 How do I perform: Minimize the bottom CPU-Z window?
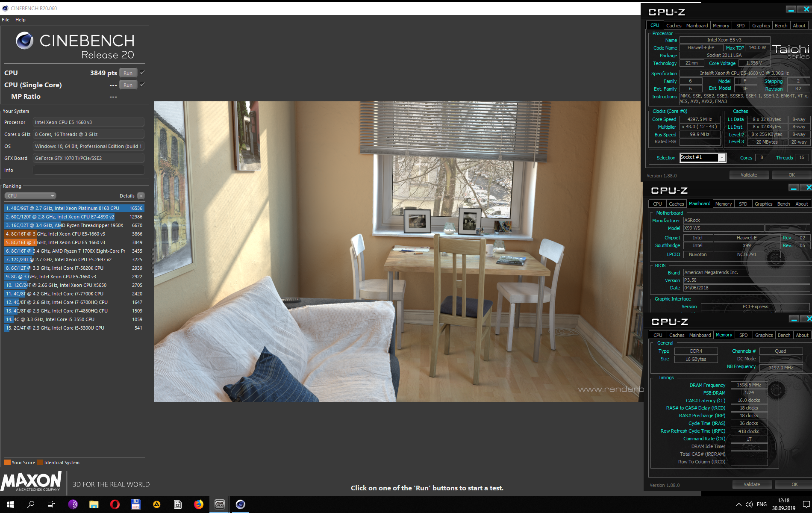tap(794, 319)
